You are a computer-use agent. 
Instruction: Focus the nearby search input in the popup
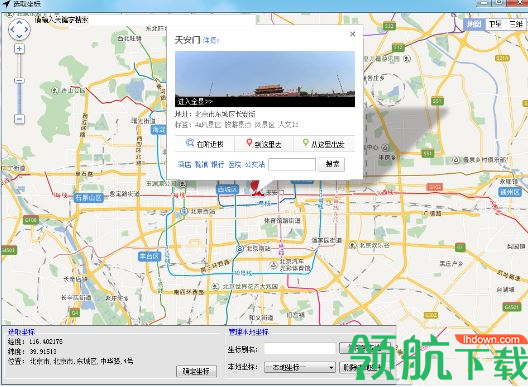coord(292,164)
